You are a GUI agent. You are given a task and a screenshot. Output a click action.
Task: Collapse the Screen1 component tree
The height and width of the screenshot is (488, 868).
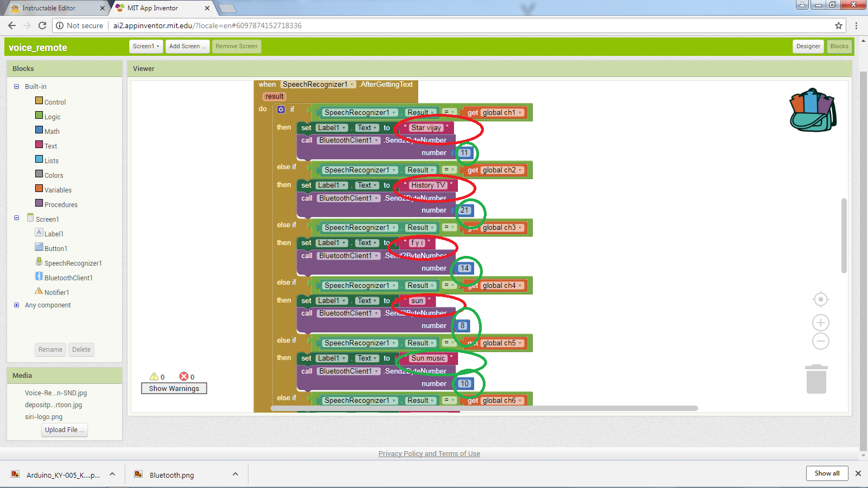coord(16,218)
